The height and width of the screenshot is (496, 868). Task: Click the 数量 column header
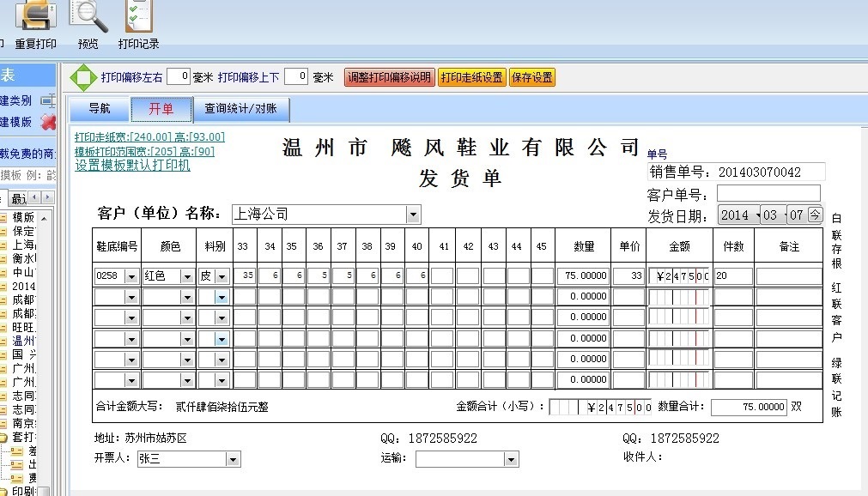[x=584, y=246]
